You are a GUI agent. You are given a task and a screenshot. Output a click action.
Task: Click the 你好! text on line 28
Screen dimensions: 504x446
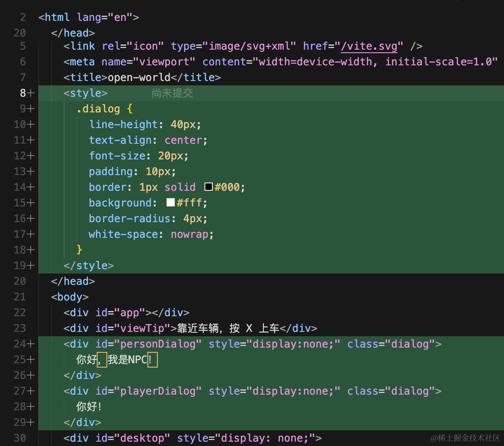point(89,407)
